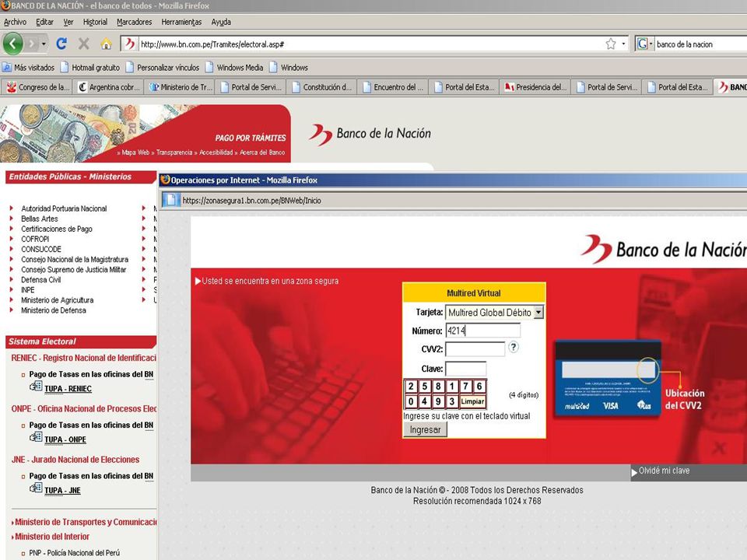Click virtual keypad digit 7

(x=466, y=387)
